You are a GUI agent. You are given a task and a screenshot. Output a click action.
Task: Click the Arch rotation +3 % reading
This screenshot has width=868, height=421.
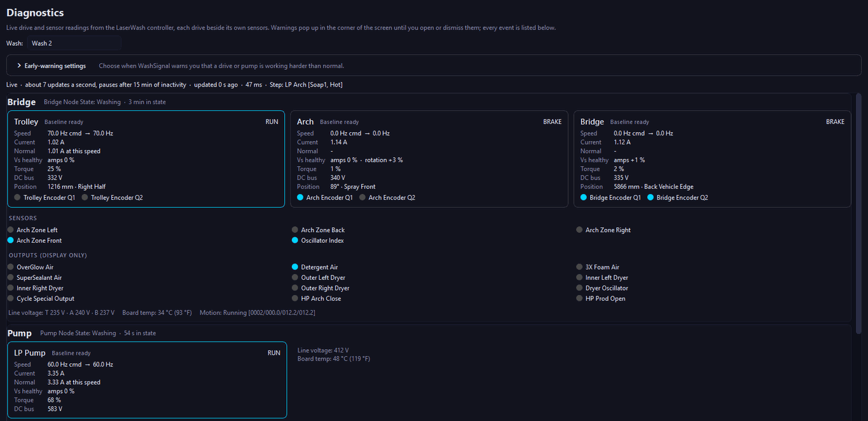[384, 160]
